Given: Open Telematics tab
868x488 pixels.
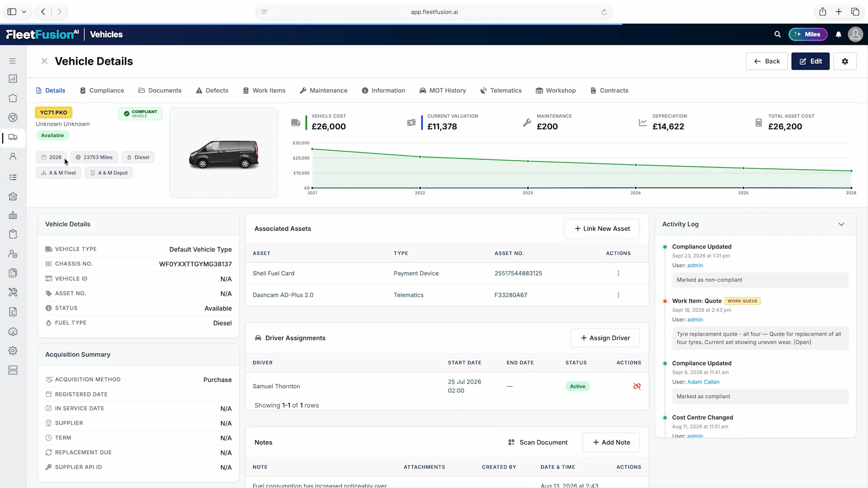Looking at the screenshot, I should pyautogui.click(x=501, y=90).
